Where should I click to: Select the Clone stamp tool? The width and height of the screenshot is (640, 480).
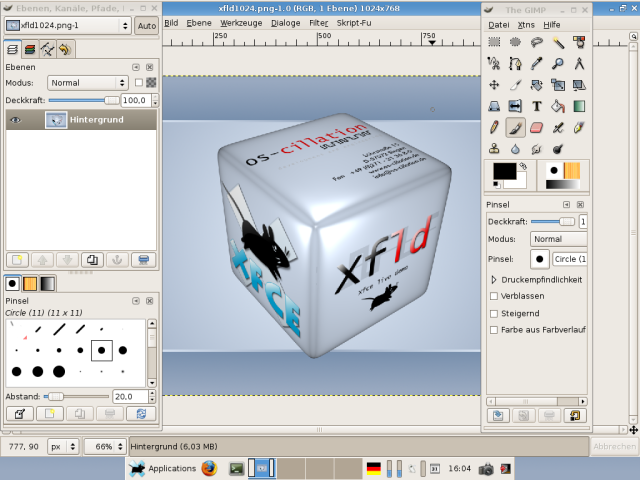point(494,149)
